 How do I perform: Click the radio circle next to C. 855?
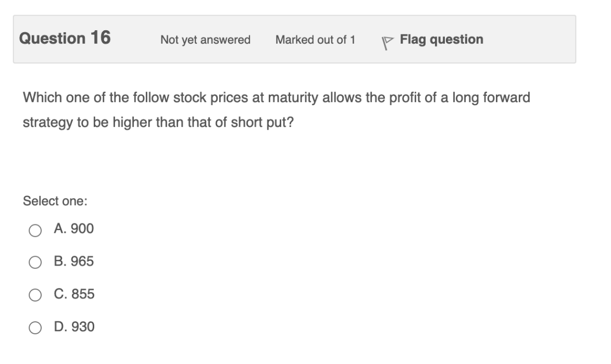click(x=35, y=294)
